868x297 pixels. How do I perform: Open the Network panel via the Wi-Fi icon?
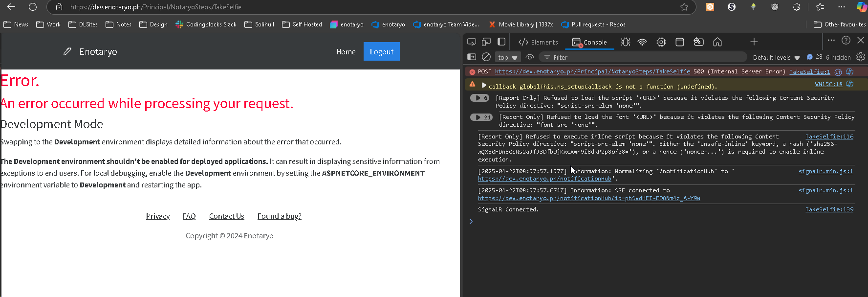pos(642,42)
